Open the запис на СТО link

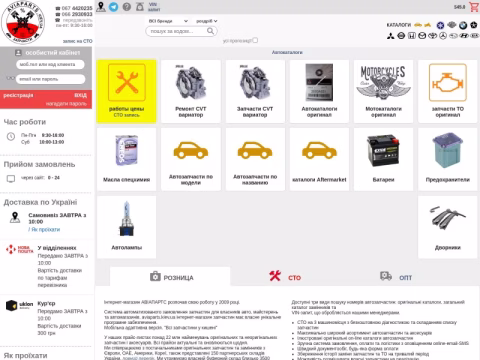(77, 41)
